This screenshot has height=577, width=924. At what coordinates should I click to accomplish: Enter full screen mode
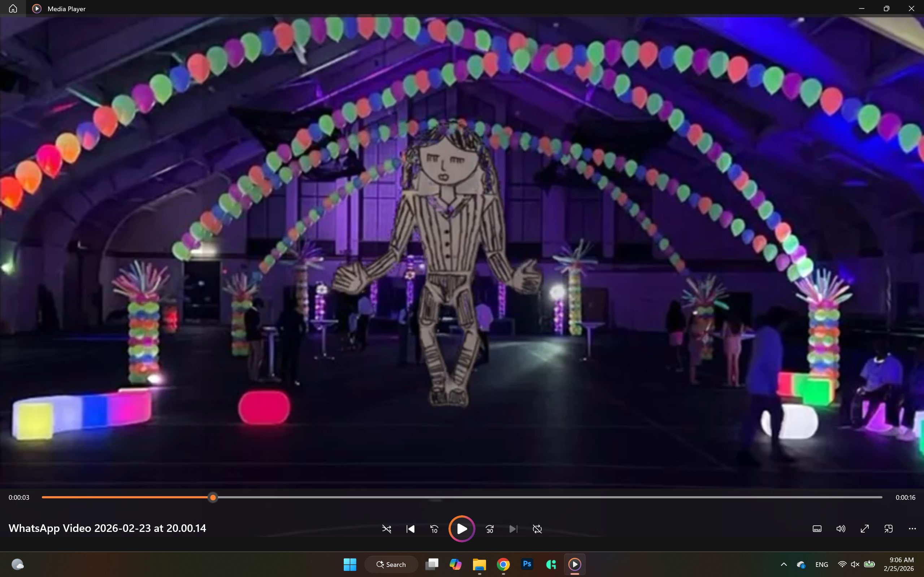[x=864, y=529]
